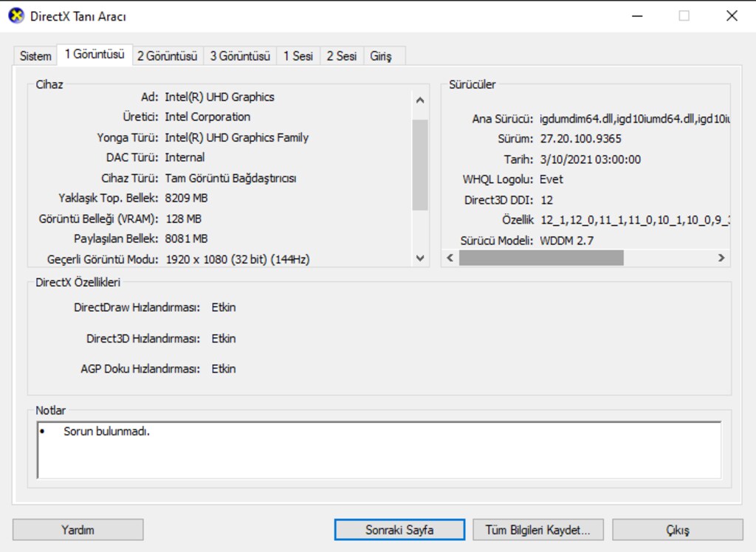This screenshot has width=756, height=552.
Task: Click Tüm Bilgileri Kaydet button
Action: tap(537, 530)
